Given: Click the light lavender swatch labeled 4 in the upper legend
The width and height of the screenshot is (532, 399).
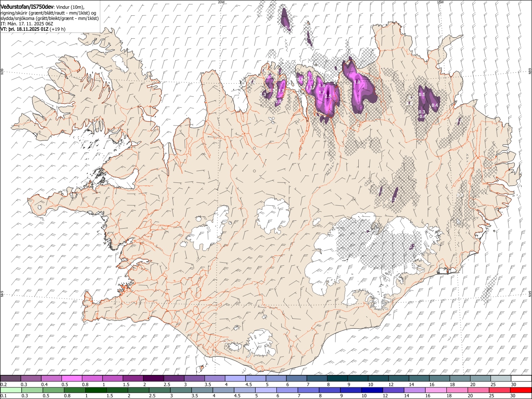Looking at the screenshot, I should 235,378.
